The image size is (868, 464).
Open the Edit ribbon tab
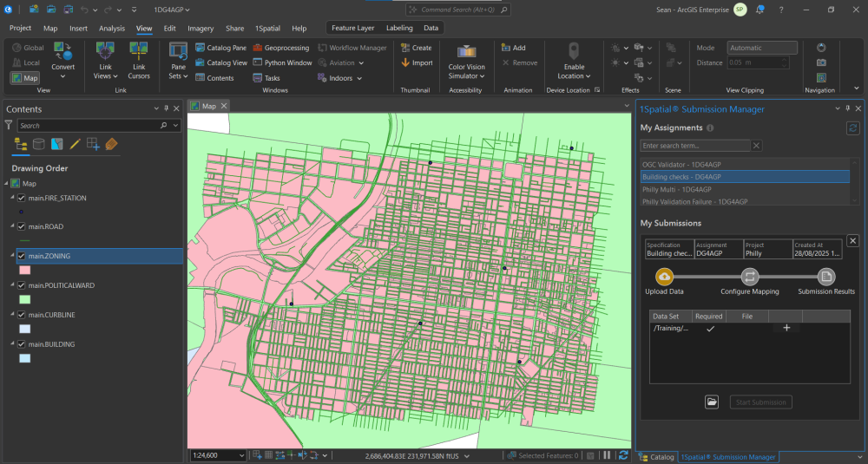coord(169,29)
